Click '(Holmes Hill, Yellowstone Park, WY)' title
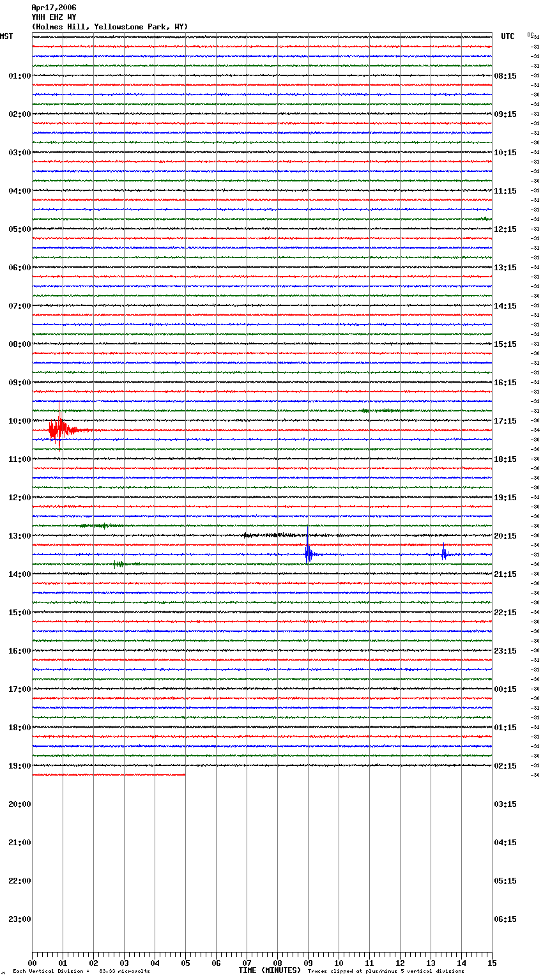The width and height of the screenshot is (543, 980). coord(110,27)
